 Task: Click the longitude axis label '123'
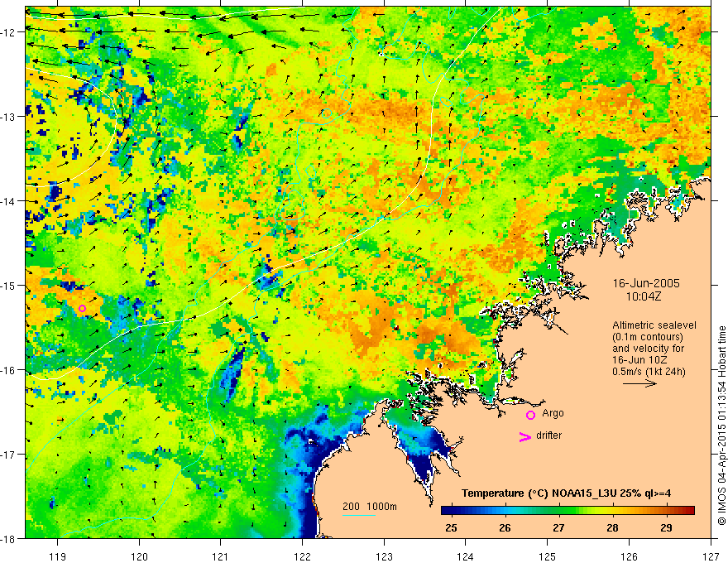click(384, 556)
